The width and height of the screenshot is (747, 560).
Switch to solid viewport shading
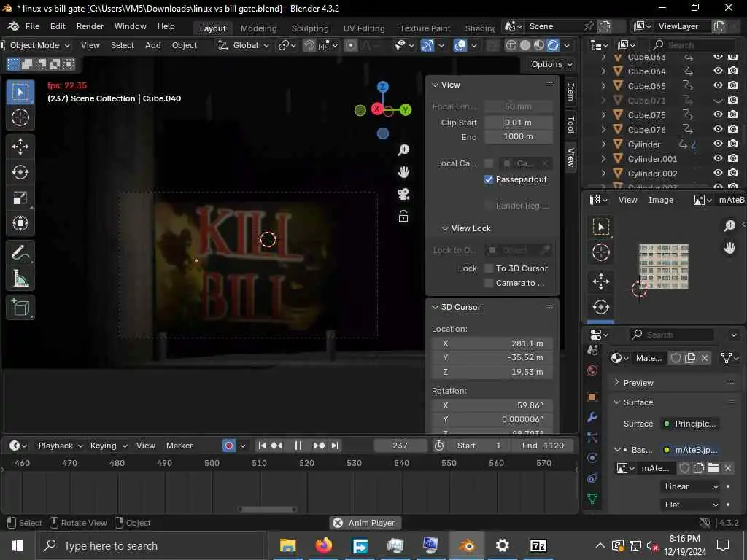click(x=525, y=45)
